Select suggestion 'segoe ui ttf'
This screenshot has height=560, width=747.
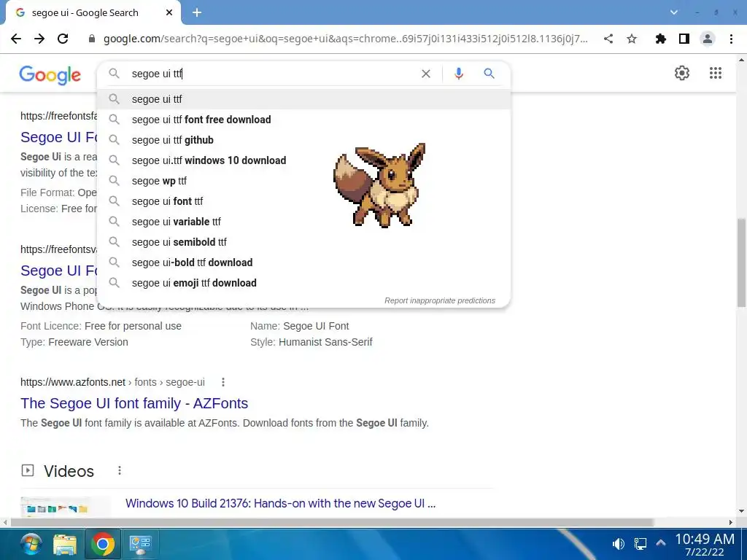(x=304, y=99)
